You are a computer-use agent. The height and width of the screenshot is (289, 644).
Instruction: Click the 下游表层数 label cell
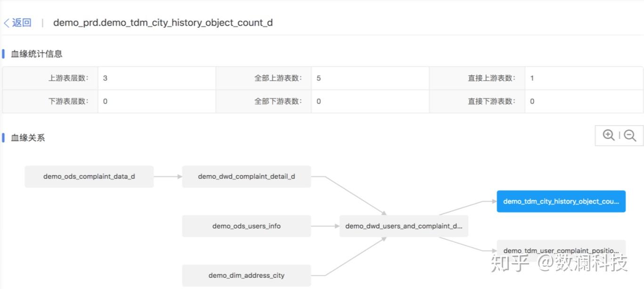click(x=68, y=101)
